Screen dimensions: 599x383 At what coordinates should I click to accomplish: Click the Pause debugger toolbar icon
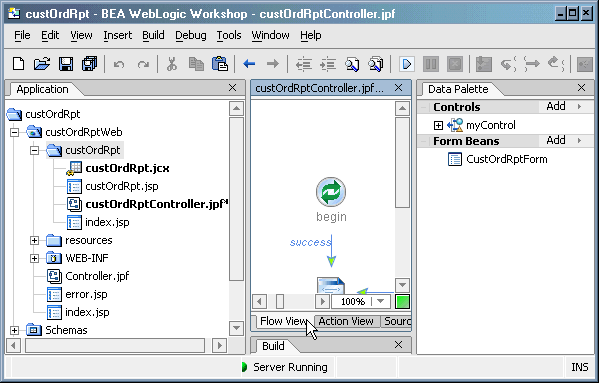[431, 64]
